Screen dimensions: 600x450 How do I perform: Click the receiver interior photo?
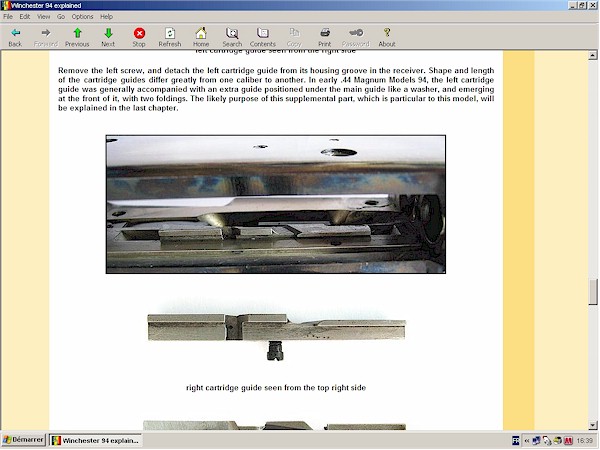276,204
